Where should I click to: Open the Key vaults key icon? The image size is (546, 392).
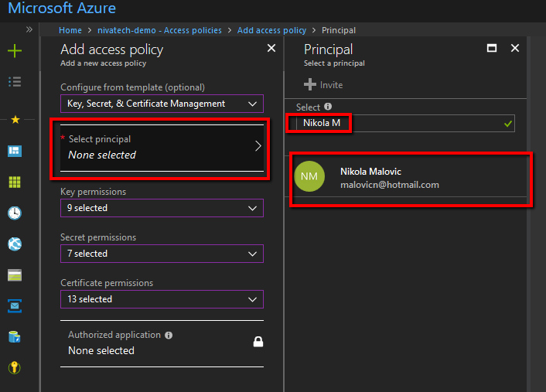click(x=15, y=367)
